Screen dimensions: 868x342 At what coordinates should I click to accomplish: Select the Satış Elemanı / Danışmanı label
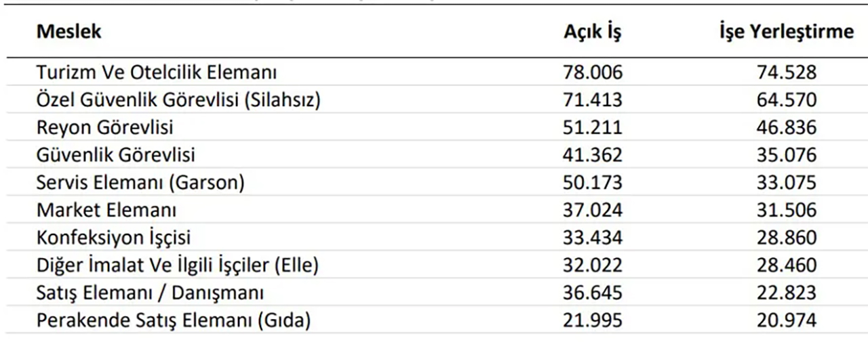tap(150, 293)
